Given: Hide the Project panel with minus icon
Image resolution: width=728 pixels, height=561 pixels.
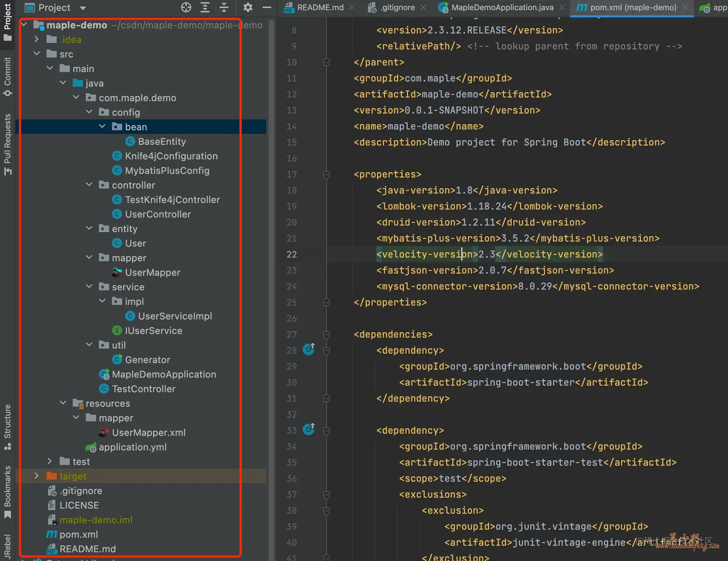Looking at the screenshot, I should click(267, 7).
